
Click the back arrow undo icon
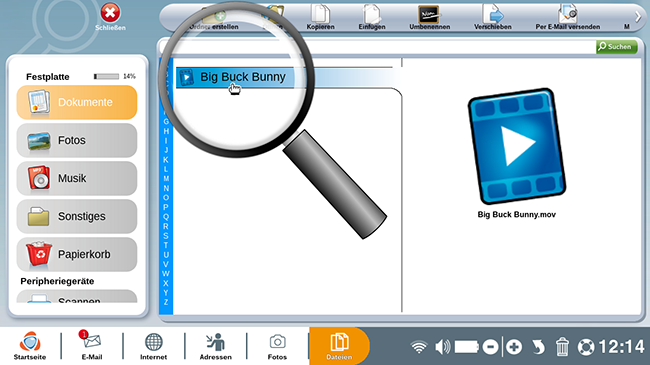click(538, 347)
